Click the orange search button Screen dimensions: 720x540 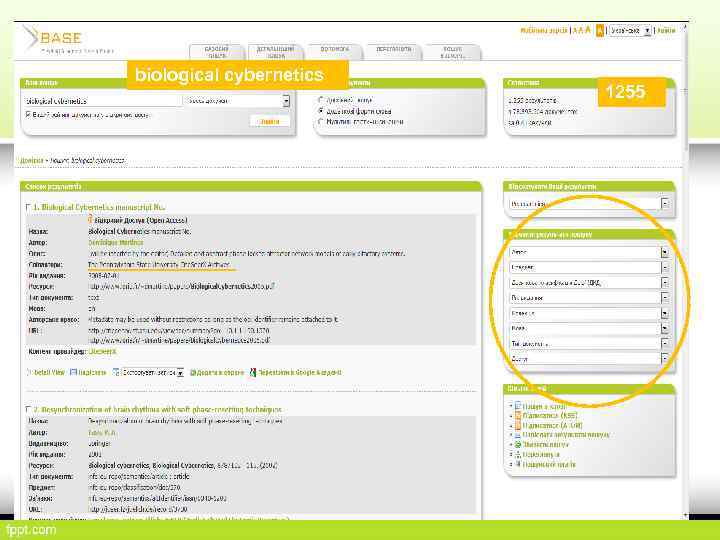pos(270,121)
